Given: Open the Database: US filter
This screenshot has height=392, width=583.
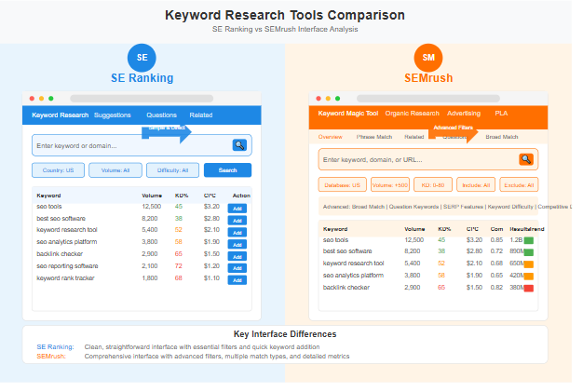Looking at the screenshot, I should click(x=342, y=184).
